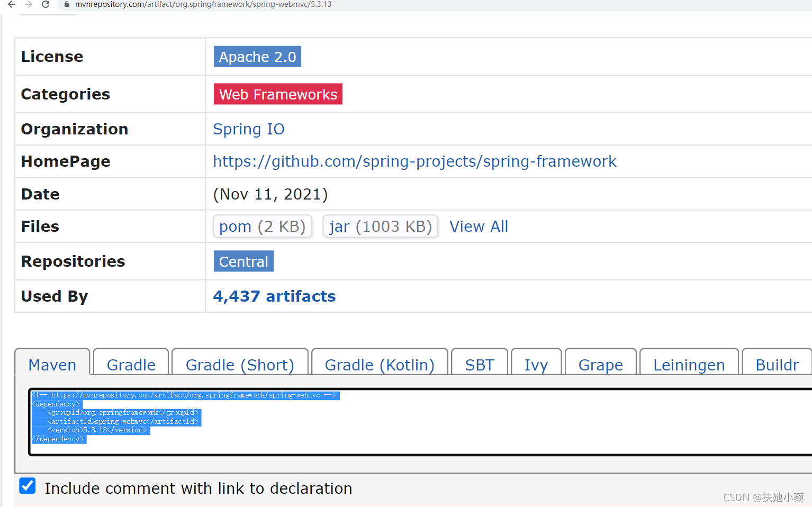Click the Categories row label
Screen dimensions: 812x507
(x=66, y=94)
